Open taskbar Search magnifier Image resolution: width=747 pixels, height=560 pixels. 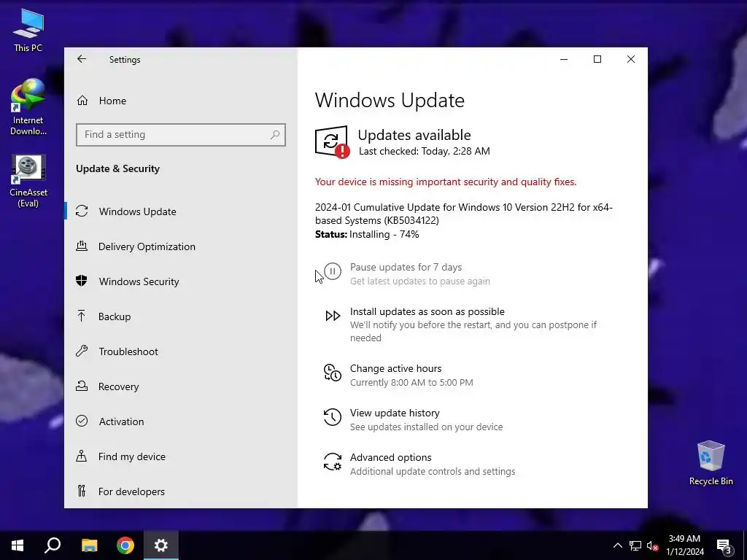point(53,545)
